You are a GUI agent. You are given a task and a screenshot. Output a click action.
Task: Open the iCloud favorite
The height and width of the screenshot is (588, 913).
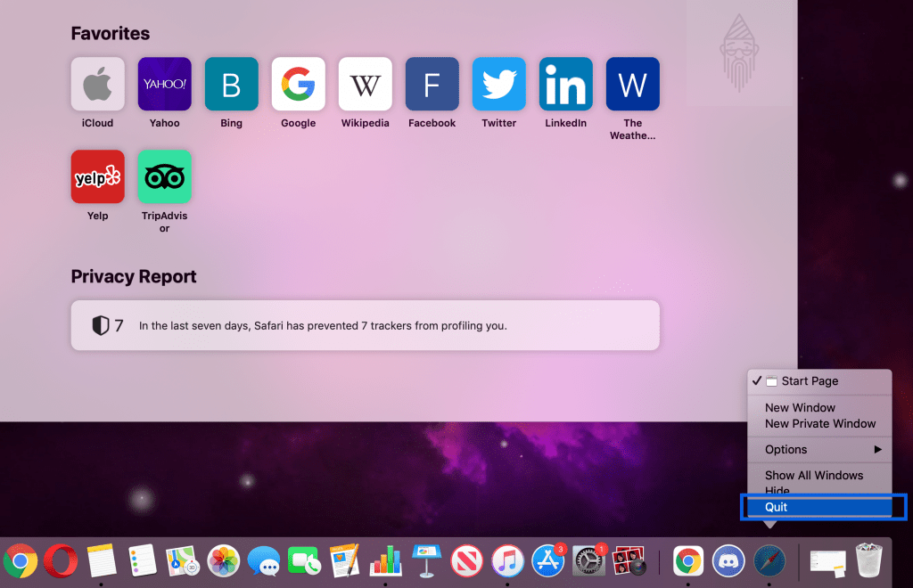97,84
